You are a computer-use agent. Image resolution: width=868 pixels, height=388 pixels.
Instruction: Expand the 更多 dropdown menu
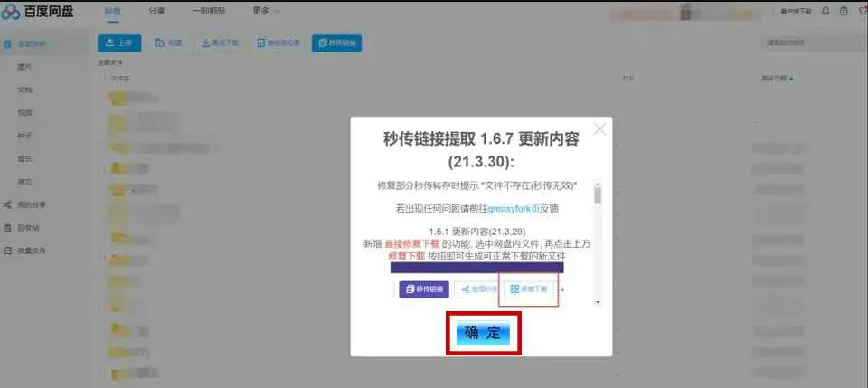point(266,12)
